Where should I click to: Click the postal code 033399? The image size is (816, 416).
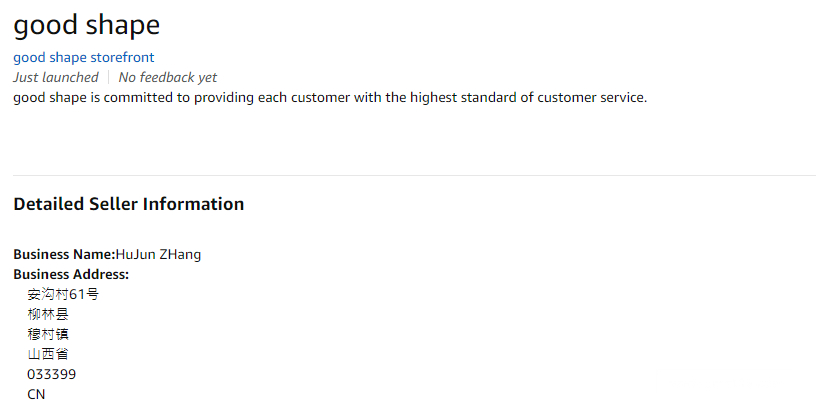(51, 374)
